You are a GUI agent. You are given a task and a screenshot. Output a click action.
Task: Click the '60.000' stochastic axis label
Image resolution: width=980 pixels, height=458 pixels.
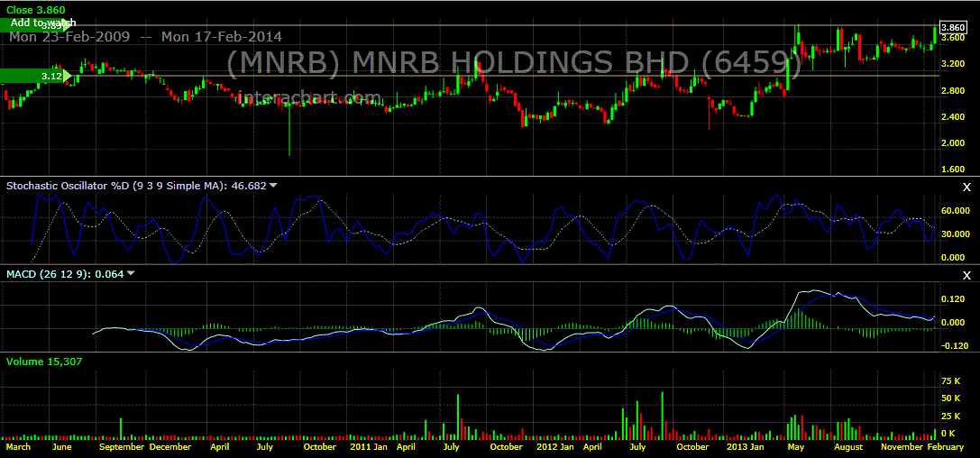point(955,211)
